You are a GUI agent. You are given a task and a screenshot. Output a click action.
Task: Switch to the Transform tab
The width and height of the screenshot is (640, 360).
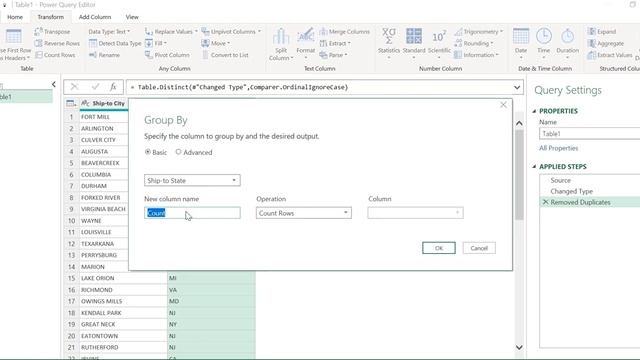click(x=51, y=17)
